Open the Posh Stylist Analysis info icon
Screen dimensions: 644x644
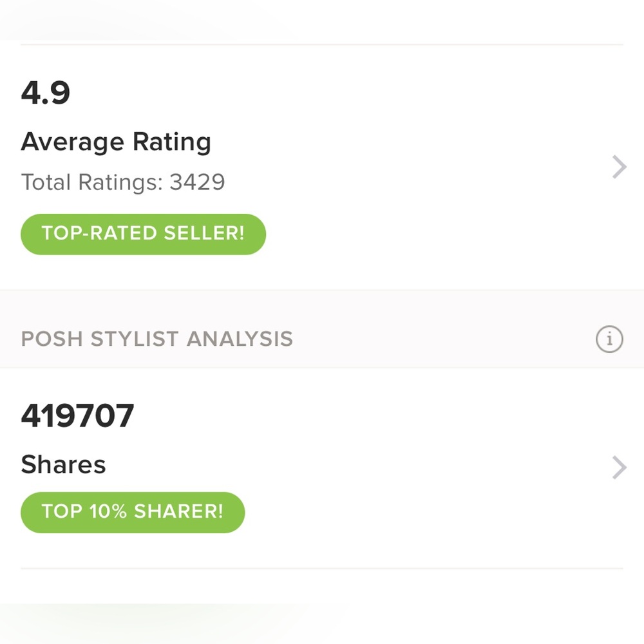[x=609, y=339]
